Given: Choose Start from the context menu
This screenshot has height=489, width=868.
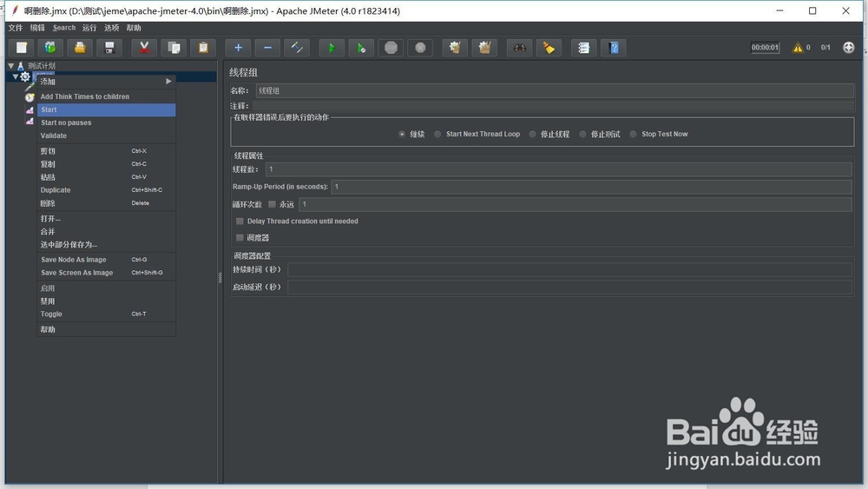Looking at the screenshot, I should coord(106,109).
